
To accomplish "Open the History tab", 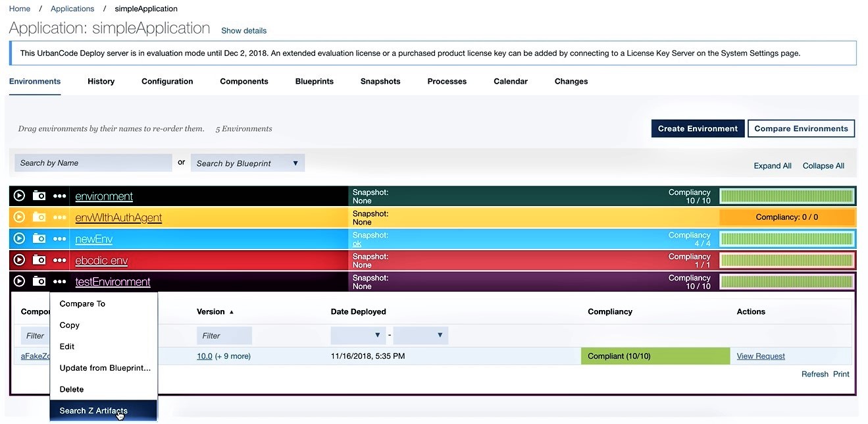I will click(x=101, y=82).
